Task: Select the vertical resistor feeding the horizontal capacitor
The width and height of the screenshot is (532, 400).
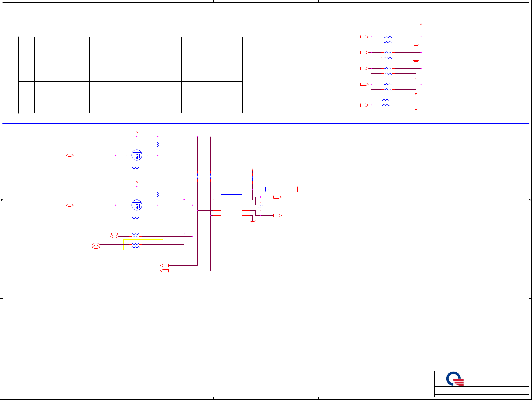Action: [252, 179]
